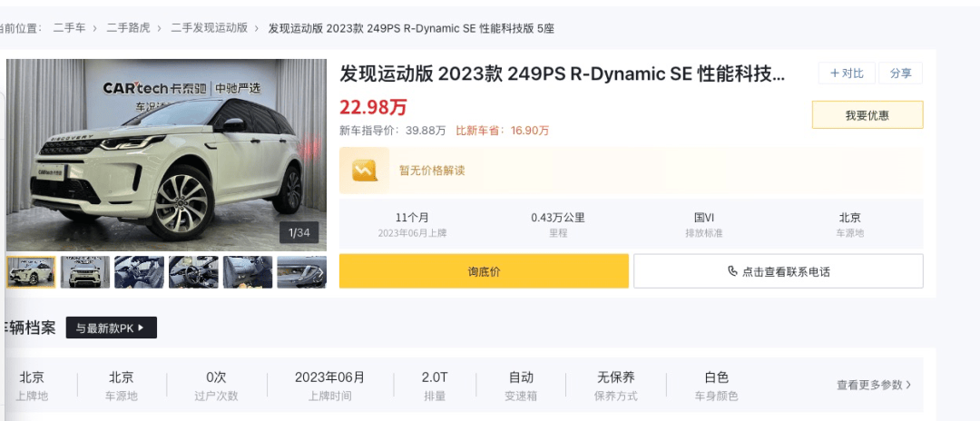Select the fifth thumbnail of the interior
The height and width of the screenshot is (421, 980).
click(247, 271)
